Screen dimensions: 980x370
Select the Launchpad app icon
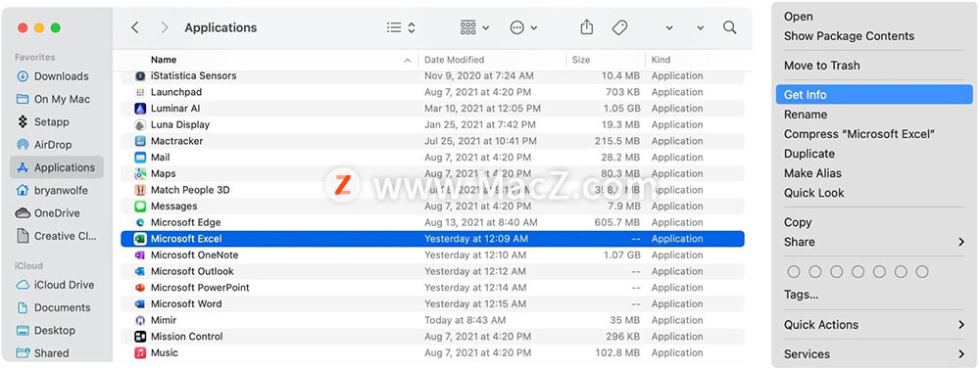coord(140,92)
